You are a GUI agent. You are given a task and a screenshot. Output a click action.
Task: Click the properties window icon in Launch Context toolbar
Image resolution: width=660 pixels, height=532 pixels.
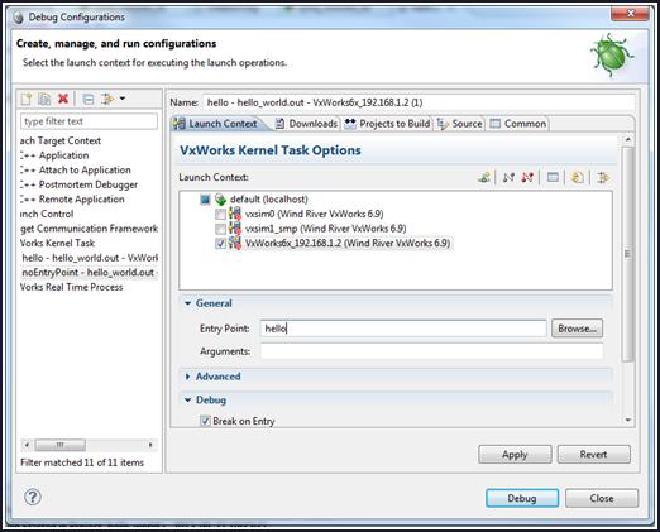pos(553,177)
